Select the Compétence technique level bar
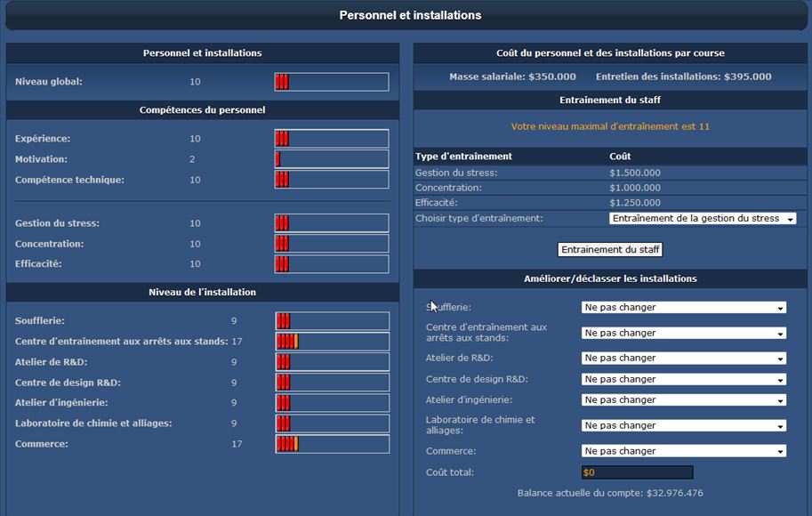This screenshot has width=812, height=516. pyautogui.click(x=332, y=180)
